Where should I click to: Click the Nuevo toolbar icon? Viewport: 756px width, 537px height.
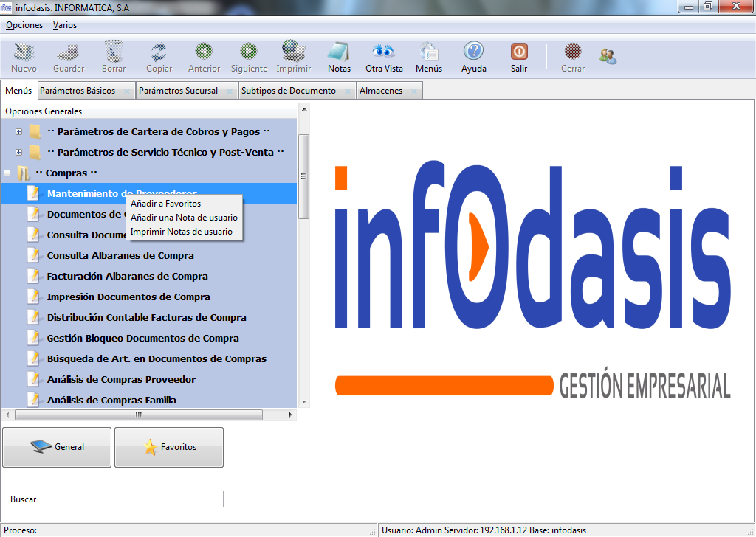[x=24, y=52]
